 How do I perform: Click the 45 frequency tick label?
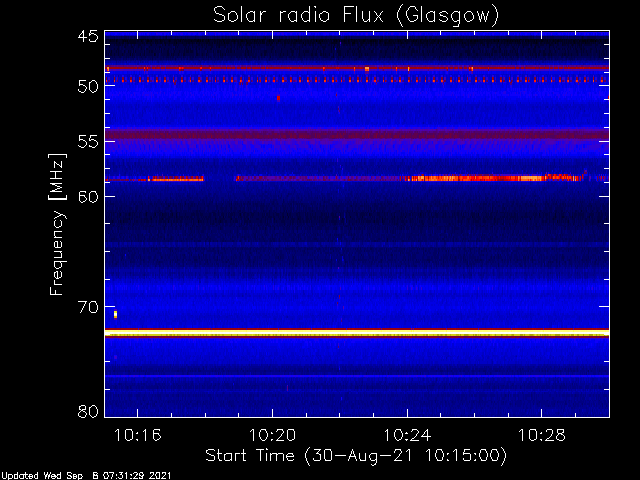point(88,36)
